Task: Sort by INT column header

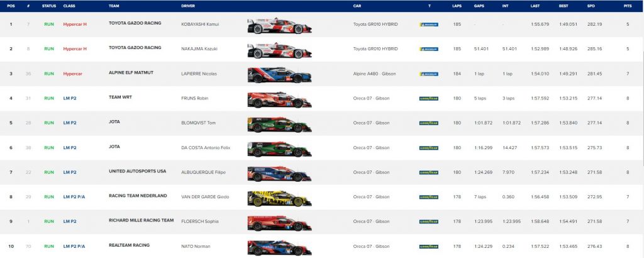Action: click(505, 6)
